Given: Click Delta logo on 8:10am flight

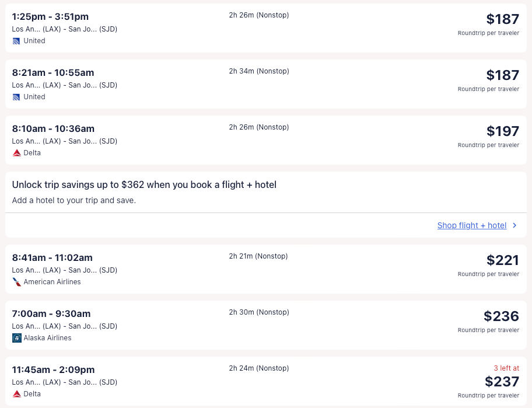Looking at the screenshot, I should point(17,153).
